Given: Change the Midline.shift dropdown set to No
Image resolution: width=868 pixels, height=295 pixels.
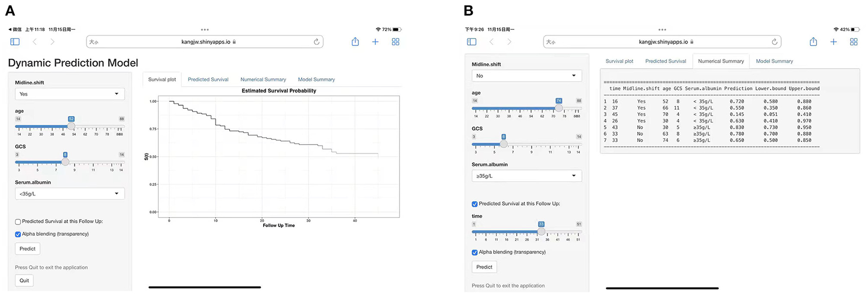Looking at the screenshot, I should pos(526,75).
